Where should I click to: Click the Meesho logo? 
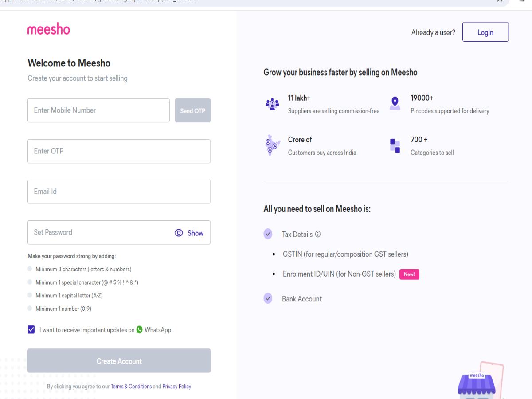coord(48,29)
